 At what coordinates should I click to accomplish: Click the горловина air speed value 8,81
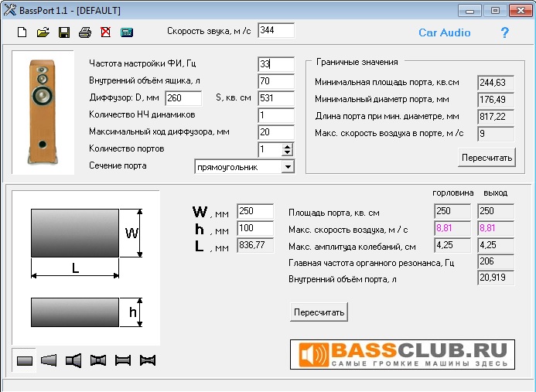[x=452, y=228]
